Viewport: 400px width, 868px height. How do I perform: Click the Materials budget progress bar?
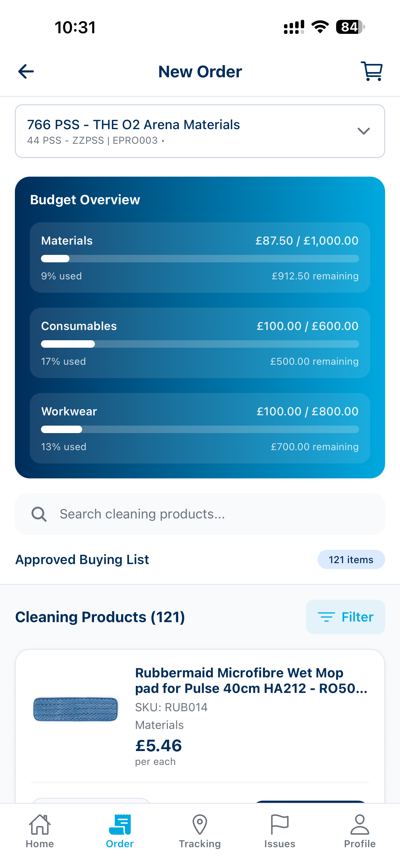200,259
